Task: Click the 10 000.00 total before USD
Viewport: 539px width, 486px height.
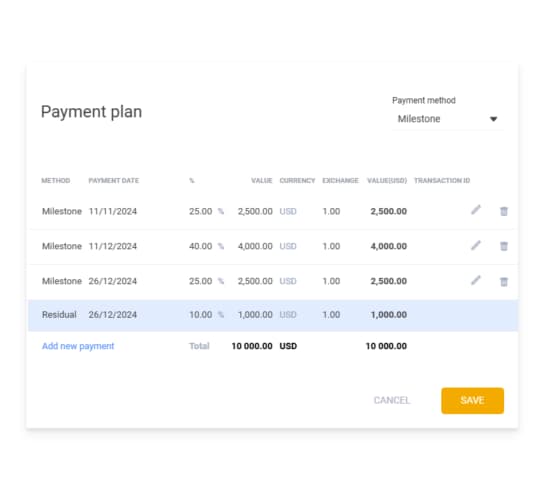Action: [x=252, y=346]
